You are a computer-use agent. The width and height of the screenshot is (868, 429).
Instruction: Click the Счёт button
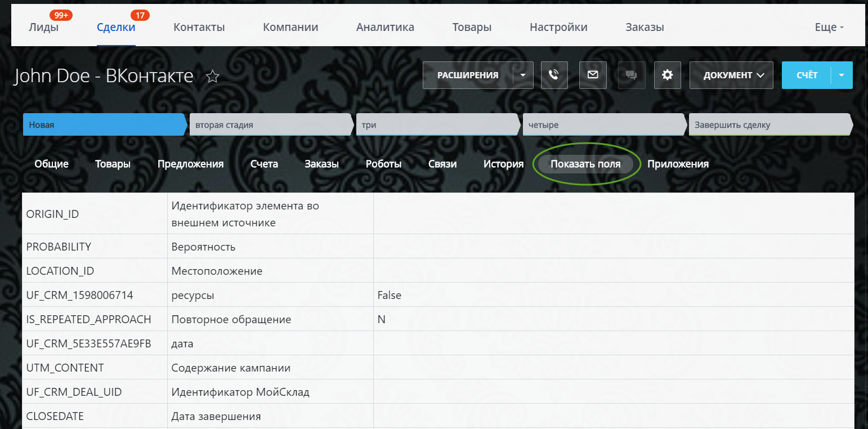point(807,75)
